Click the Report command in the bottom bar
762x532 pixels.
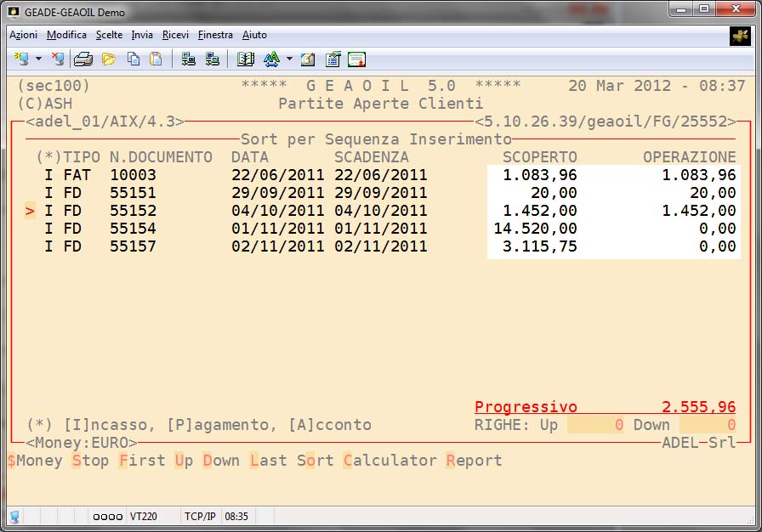pos(474,461)
